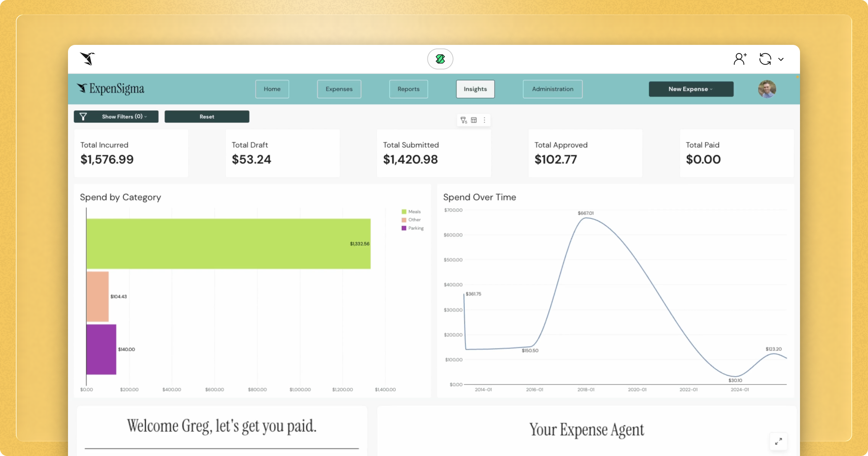Open the Administration tab
This screenshot has width=868, height=456.
[553, 89]
